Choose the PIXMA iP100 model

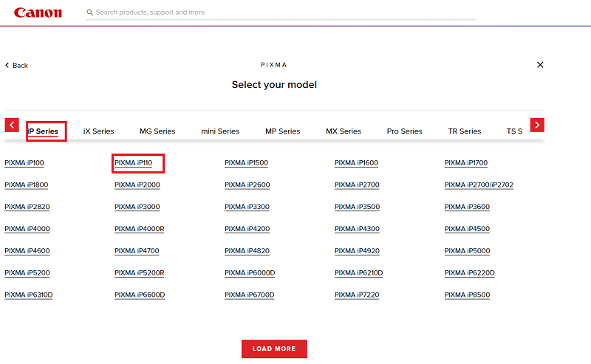click(24, 162)
